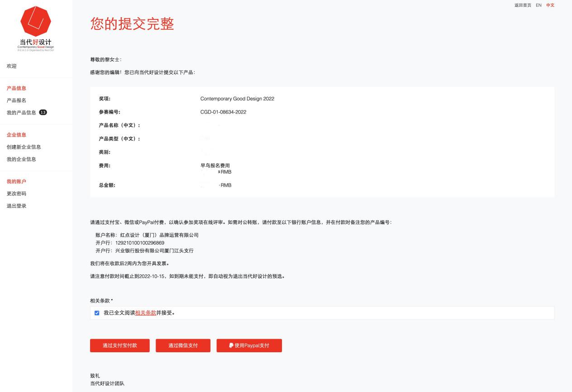
Task: Click the 尊敬的黎女士 greeting line
Action: [x=106, y=60]
